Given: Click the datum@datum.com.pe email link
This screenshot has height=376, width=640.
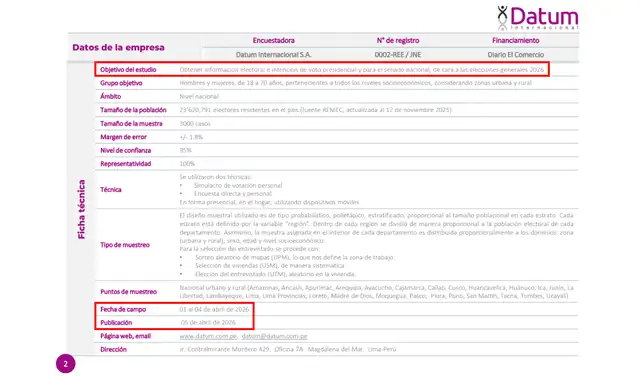Looking at the screenshot, I should coord(274,336).
